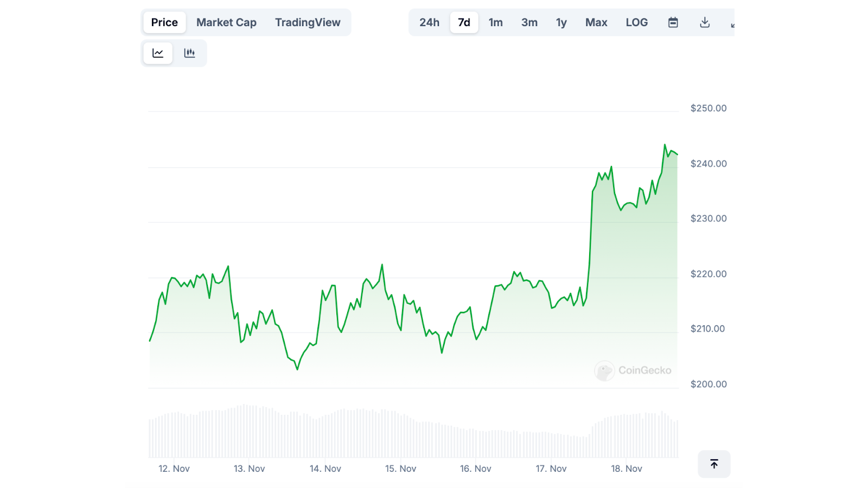Image resolution: width=868 pixels, height=488 pixels.
Task: Click the 14. Nov date label
Action: (x=325, y=468)
